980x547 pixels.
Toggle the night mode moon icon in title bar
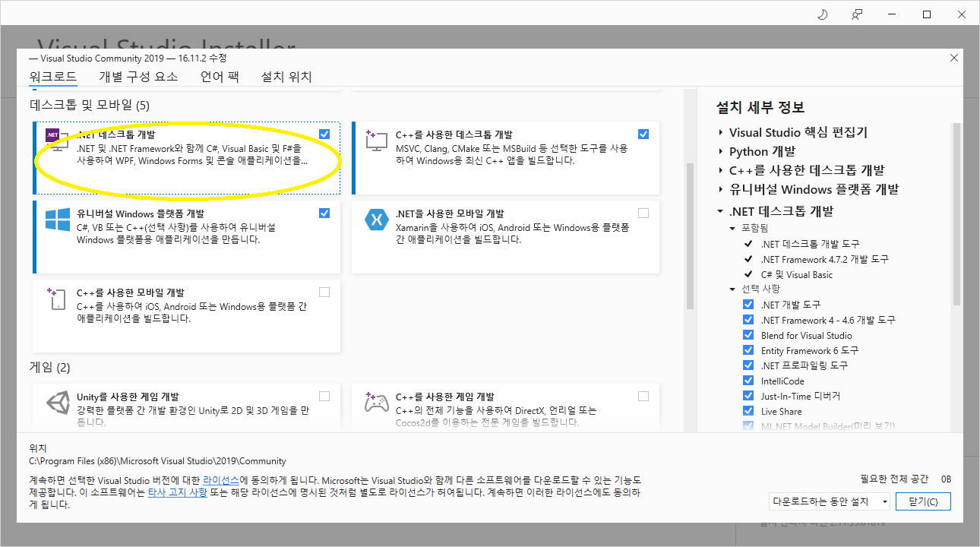(x=822, y=14)
